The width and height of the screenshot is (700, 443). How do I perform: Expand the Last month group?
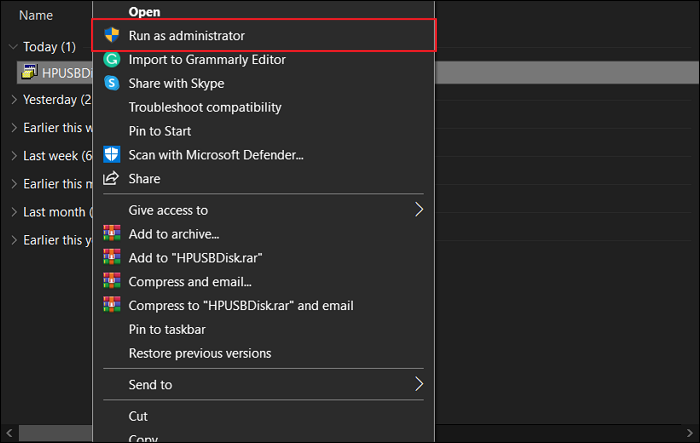[x=13, y=212]
